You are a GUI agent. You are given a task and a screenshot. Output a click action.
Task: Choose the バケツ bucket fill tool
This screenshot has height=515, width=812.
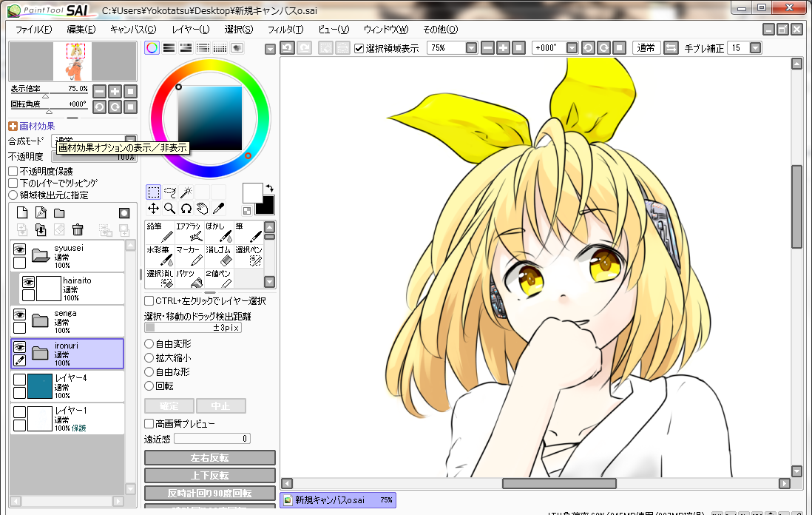pos(189,278)
